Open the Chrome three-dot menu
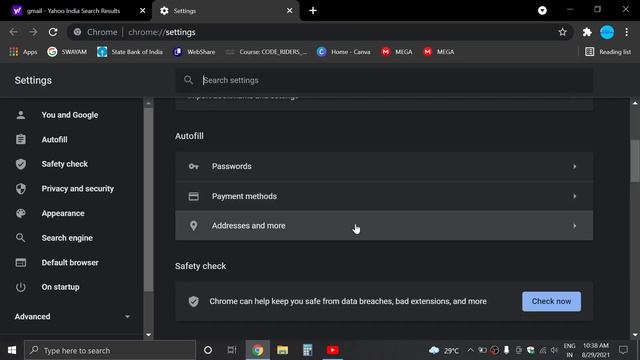 coord(627,32)
